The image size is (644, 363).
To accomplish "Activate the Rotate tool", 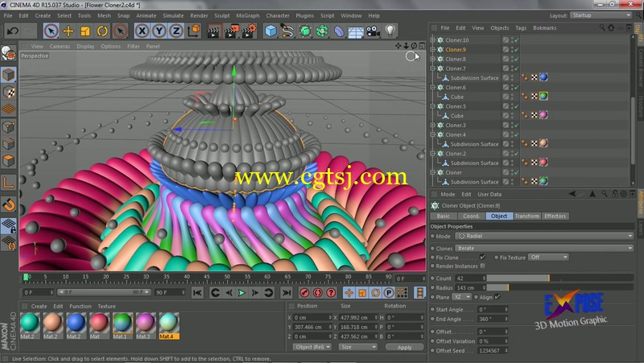I will point(102,31).
